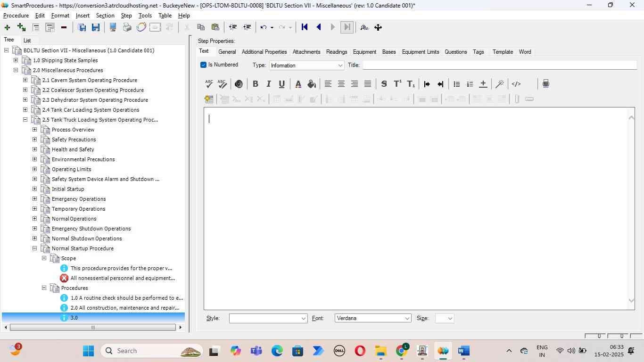Collapse the Scope node
The width and height of the screenshot is (644, 362).
[x=44, y=258]
